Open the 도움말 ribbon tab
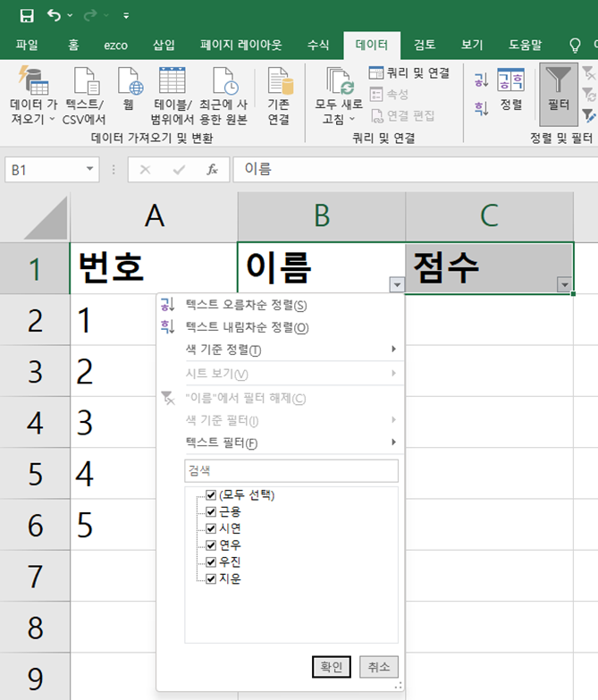The width and height of the screenshot is (598, 700). 525,45
